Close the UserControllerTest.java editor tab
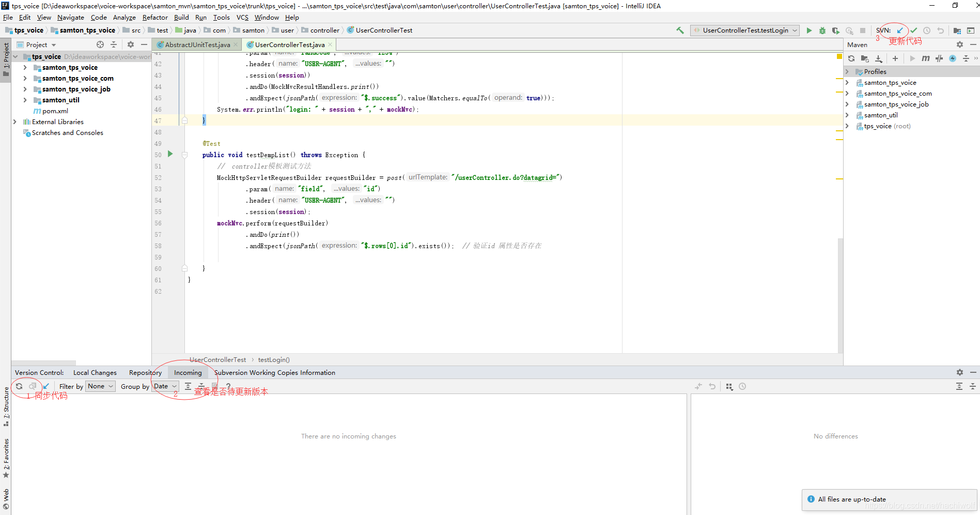This screenshot has width=980, height=515. click(x=330, y=45)
